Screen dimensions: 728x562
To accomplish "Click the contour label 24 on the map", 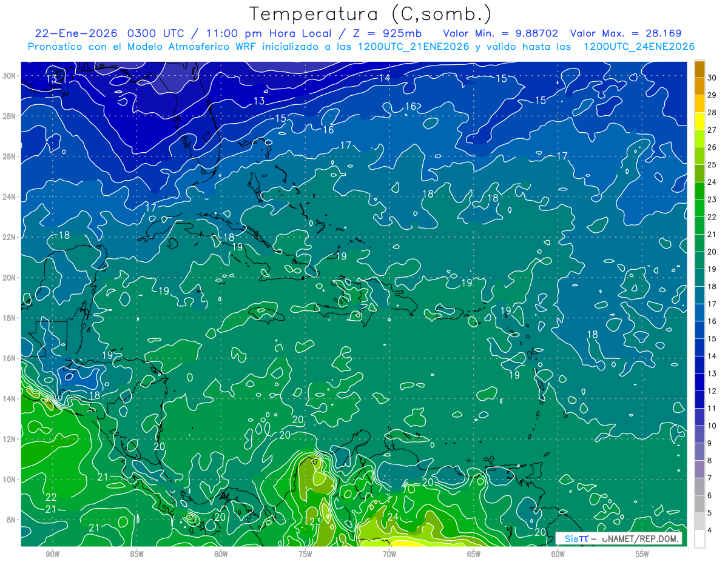I will point(393,517).
